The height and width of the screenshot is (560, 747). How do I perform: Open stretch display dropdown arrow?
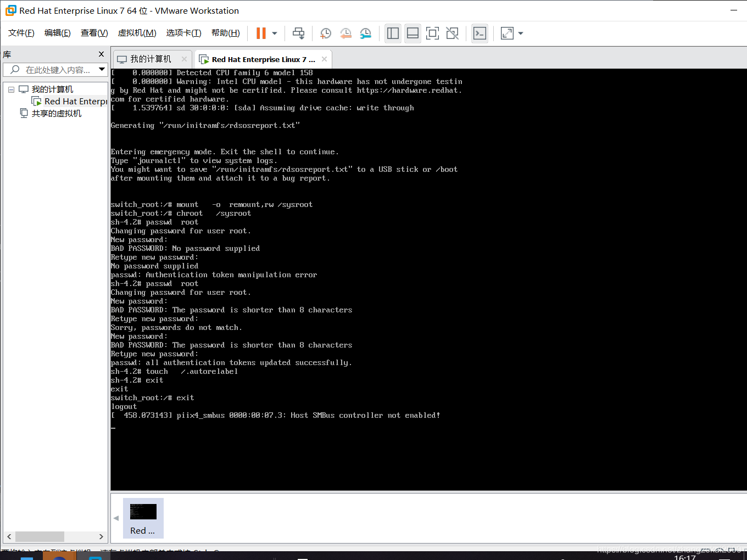pyautogui.click(x=521, y=33)
